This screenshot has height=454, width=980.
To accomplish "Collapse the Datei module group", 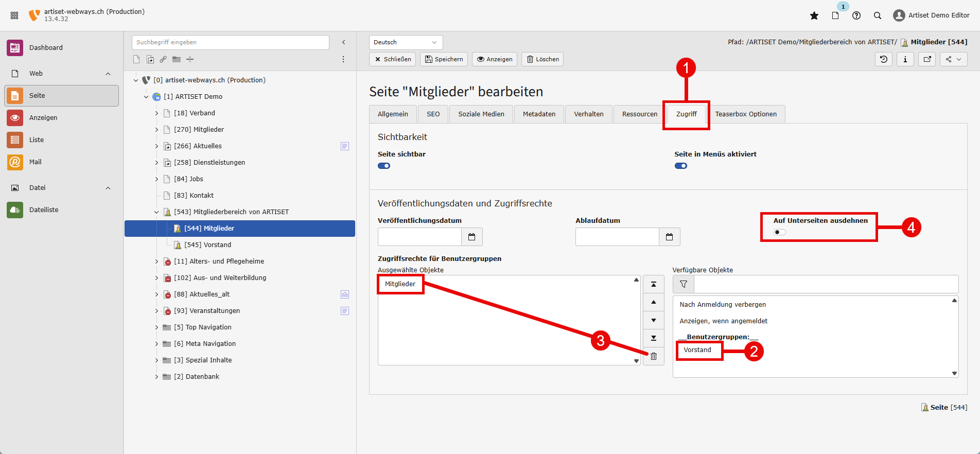I will tap(108, 188).
